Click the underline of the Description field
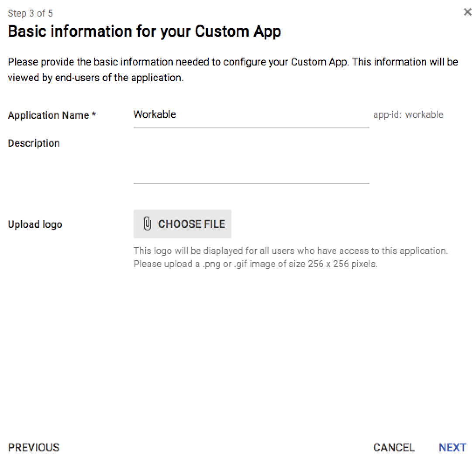The height and width of the screenshot is (461, 476). point(252,184)
